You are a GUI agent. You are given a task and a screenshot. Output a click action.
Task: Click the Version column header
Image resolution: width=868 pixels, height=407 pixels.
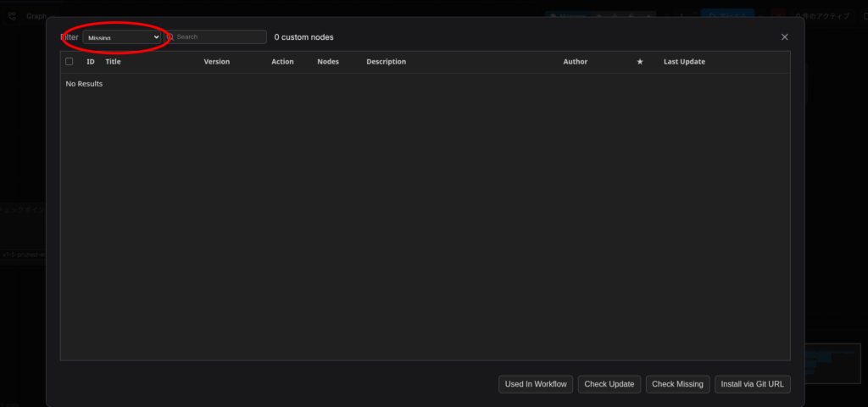pyautogui.click(x=216, y=62)
